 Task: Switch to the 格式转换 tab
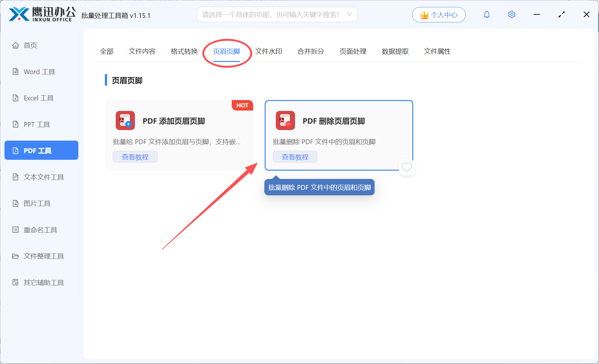(x=184, y=51)
